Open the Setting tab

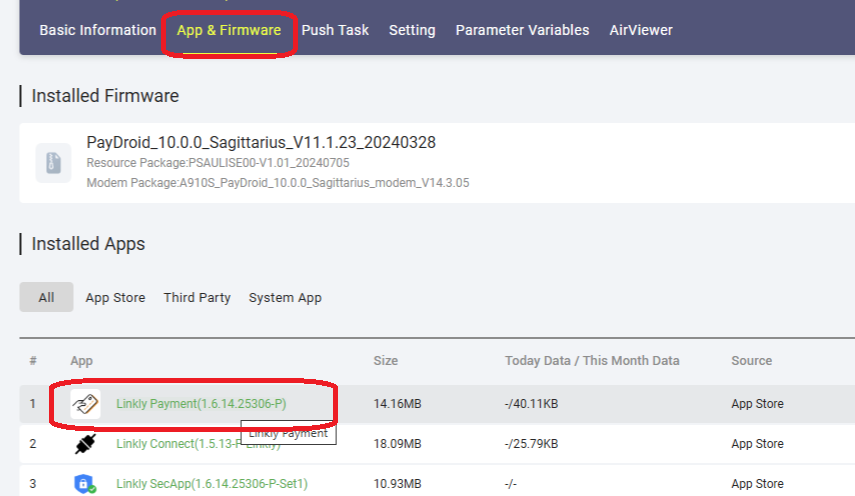(x=412, y=30)
